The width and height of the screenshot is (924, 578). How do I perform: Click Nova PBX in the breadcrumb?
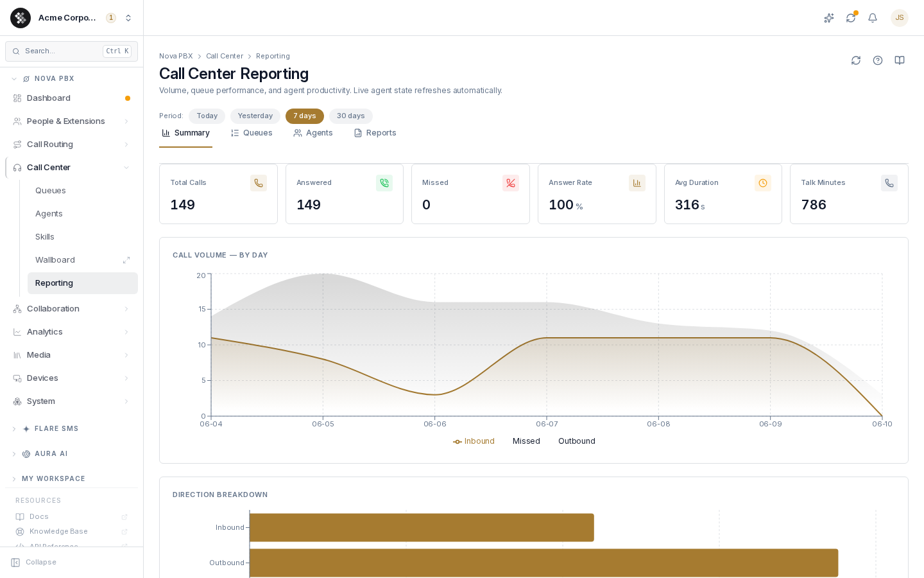pos(176,57)
